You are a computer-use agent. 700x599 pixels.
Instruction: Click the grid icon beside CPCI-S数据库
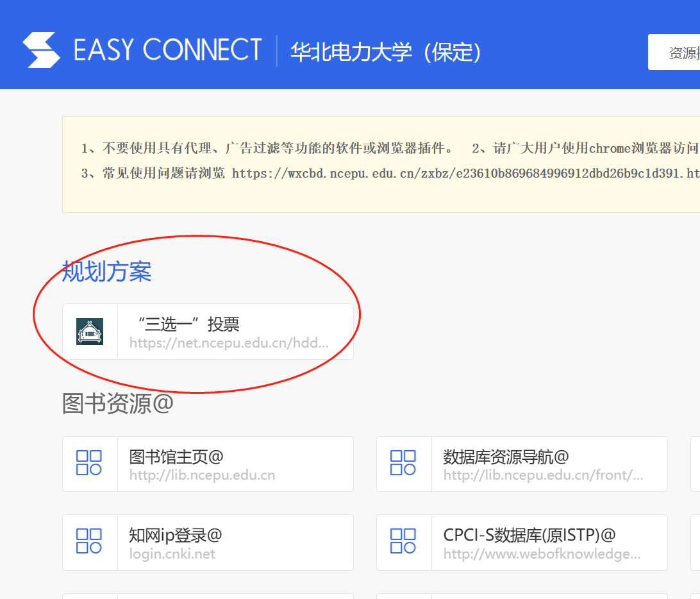(x=404, y=543)
